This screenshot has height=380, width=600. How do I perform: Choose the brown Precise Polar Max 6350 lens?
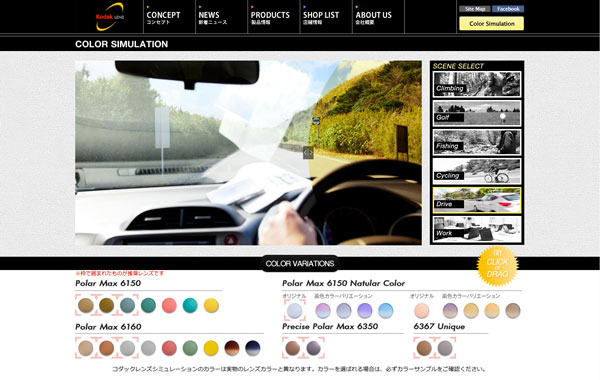293,348
